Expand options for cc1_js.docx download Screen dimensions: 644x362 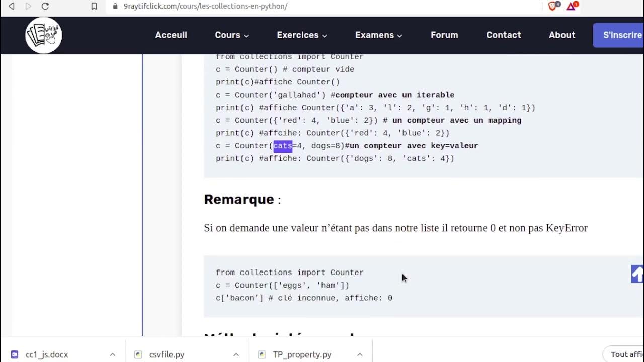coord(113,354)
